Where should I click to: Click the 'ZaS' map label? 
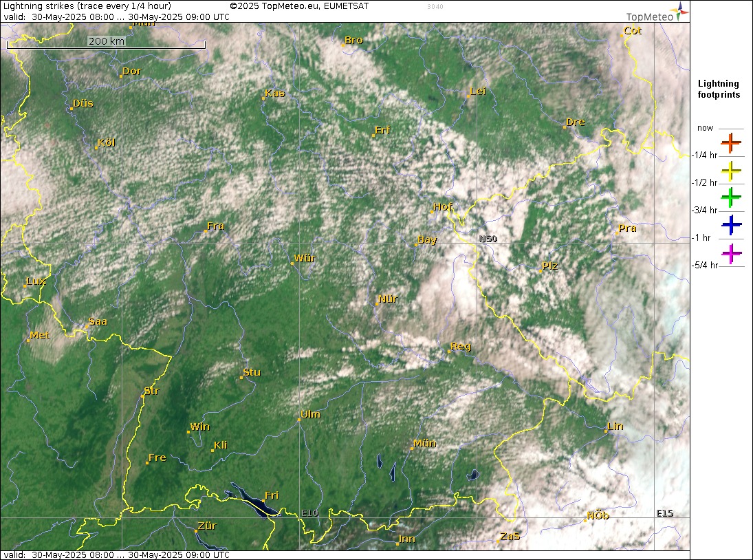510,536
